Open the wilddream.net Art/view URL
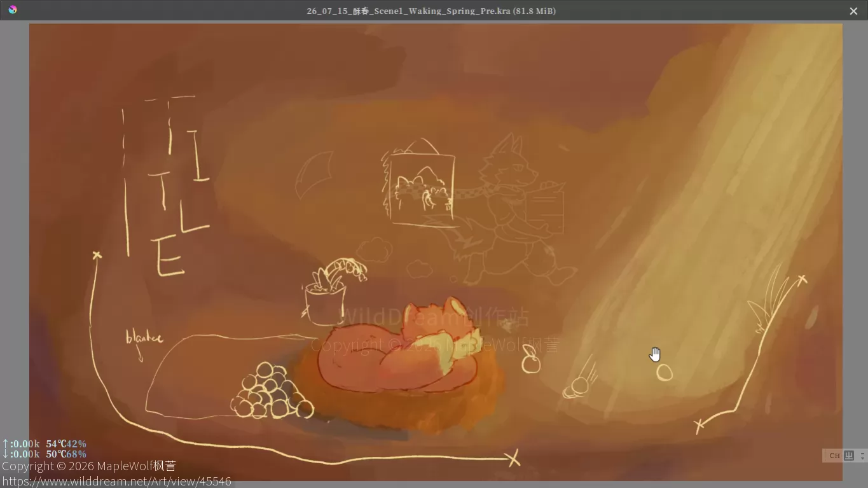868x488 pixels. pyautogui.click(x=117, y=482)
